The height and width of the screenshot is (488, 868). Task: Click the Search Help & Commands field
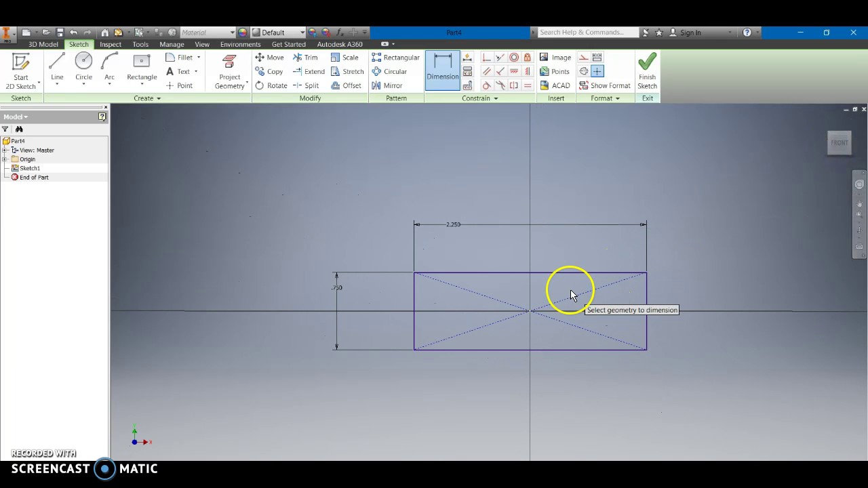(x=587, y=33)
